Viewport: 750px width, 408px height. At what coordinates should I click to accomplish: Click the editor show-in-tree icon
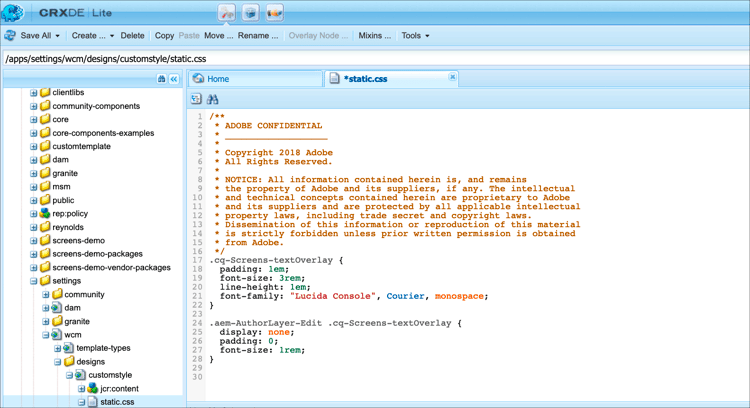(x=196, y=99)
